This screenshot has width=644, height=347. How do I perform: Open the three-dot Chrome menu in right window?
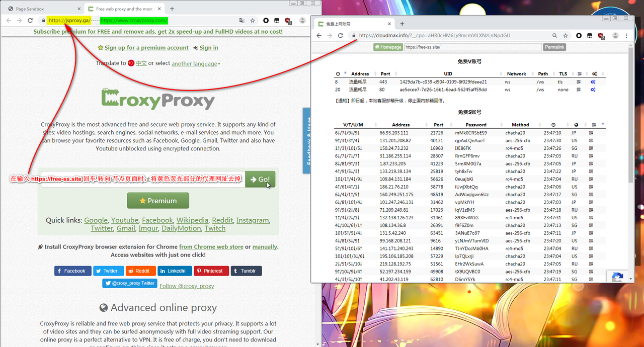tap(626, 36)
